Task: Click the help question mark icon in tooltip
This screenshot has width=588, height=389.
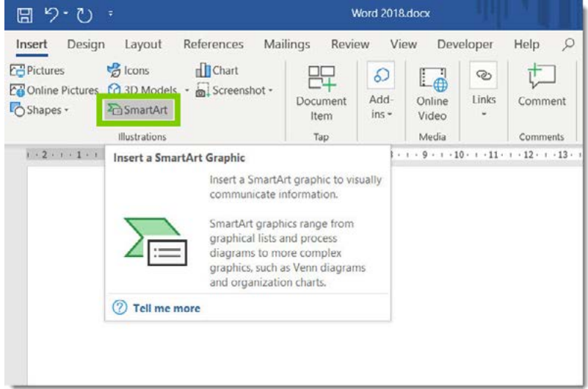Action: 120,308
